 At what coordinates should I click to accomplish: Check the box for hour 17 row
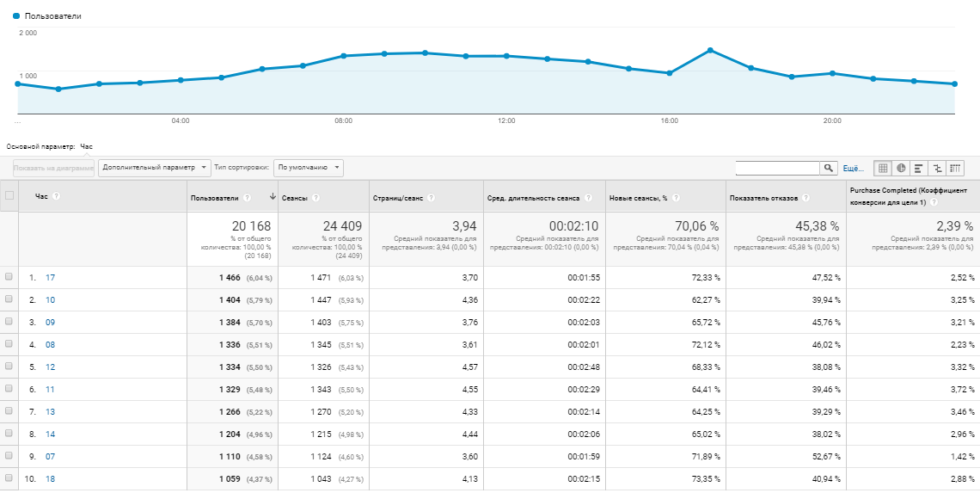click(x=9, y=277)
